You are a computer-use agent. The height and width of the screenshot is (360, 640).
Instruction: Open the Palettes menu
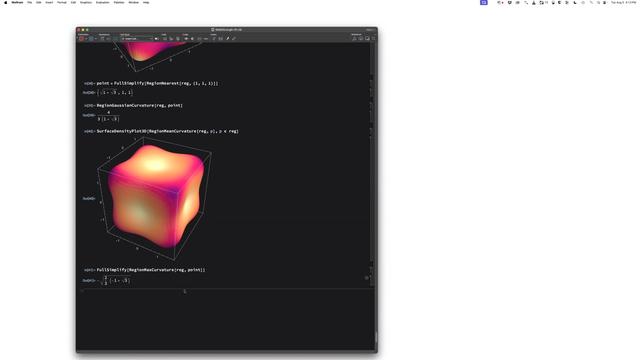(x=119, y=2)
